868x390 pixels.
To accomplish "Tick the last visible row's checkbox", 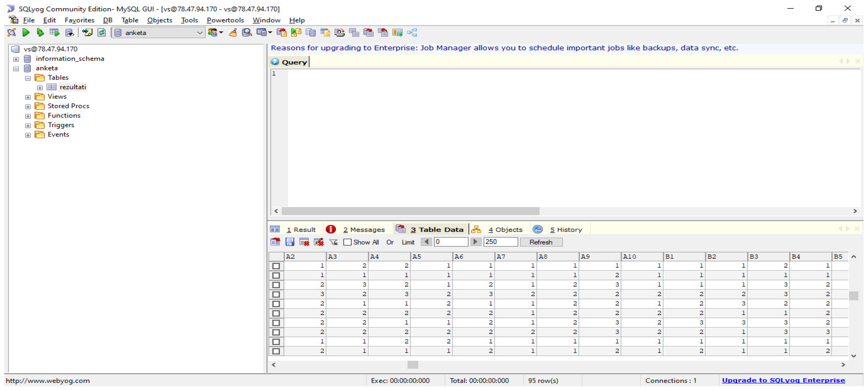I will [276, 351].
